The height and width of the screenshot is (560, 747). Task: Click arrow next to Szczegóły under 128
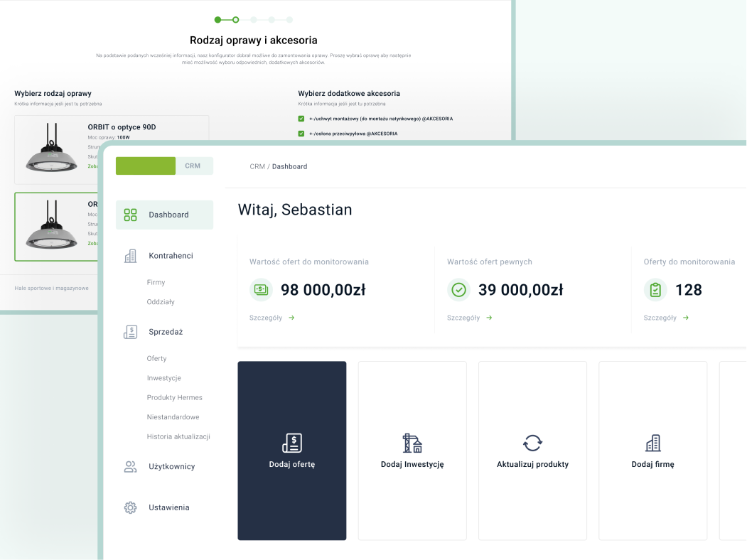pos(686,318)
